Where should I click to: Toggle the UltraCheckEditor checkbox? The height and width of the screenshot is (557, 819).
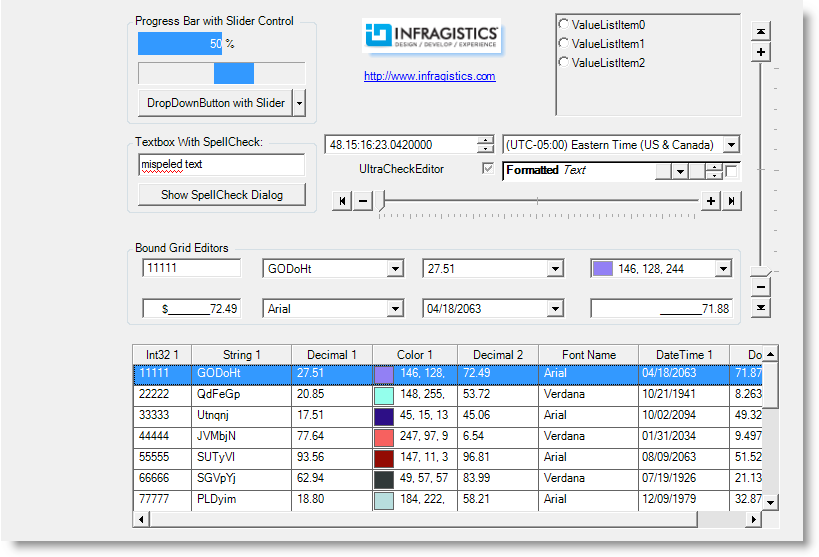[488, 169]
